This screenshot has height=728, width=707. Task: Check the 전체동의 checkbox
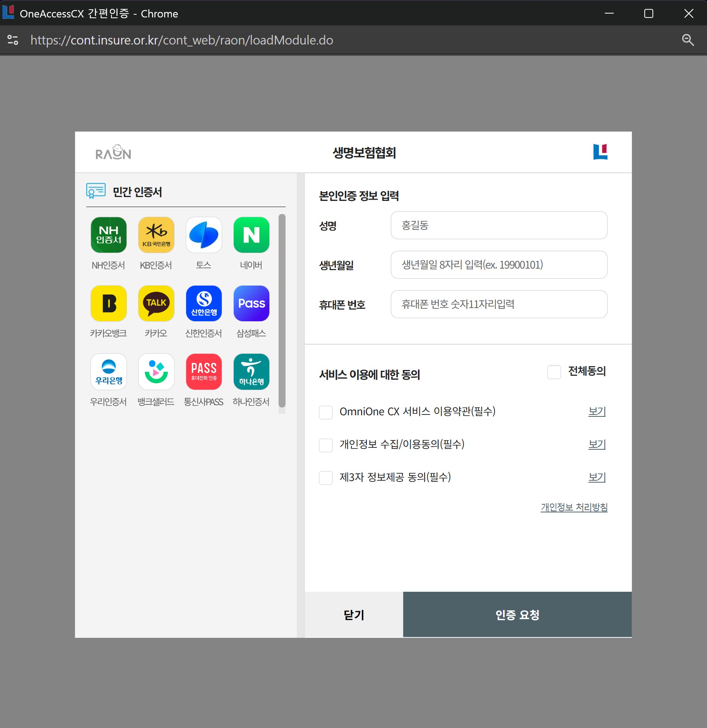tap(554, 372)
